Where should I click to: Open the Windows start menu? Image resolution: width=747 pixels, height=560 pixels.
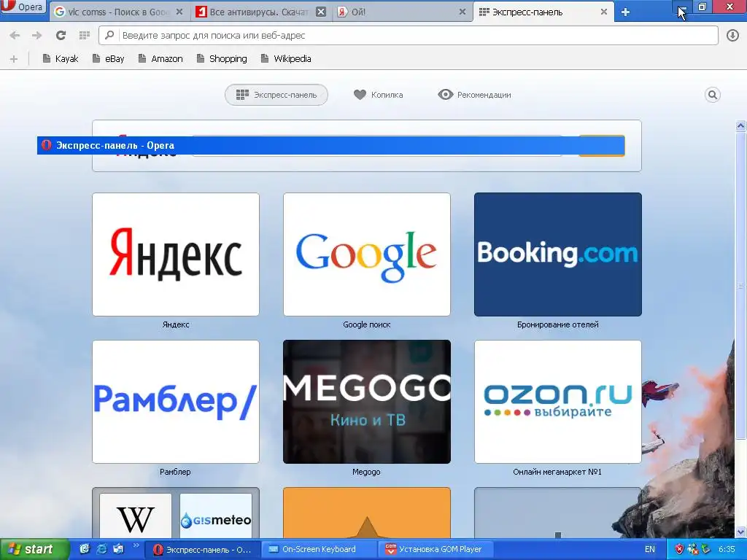click(x=35, y=550)
